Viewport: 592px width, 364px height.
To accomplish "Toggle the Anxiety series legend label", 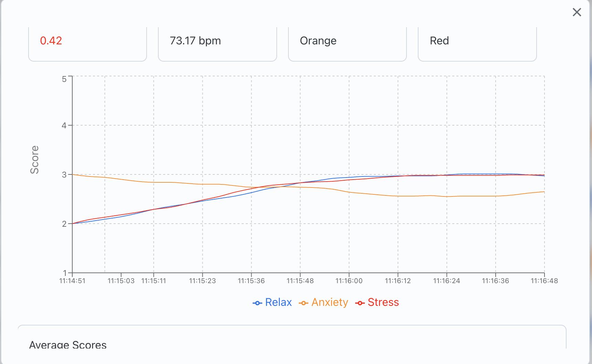I will point(329,302).
